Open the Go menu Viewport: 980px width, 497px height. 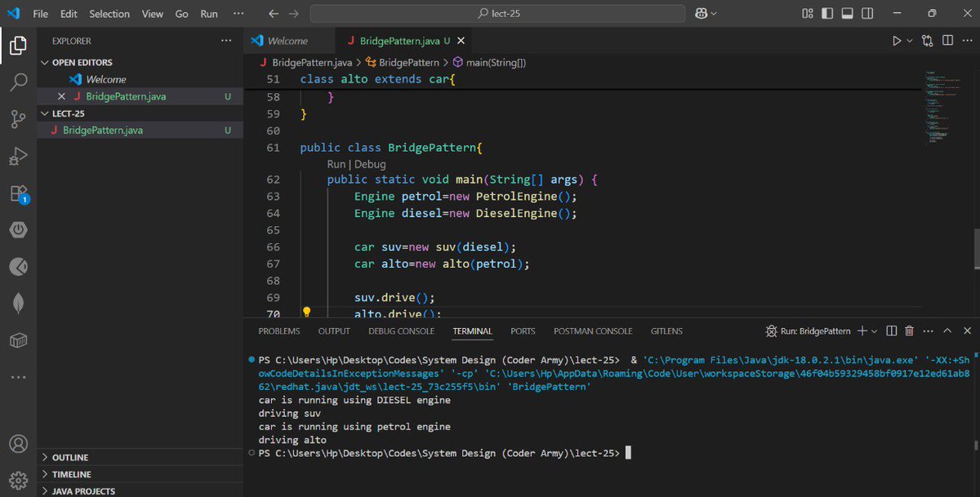point(181,14)
